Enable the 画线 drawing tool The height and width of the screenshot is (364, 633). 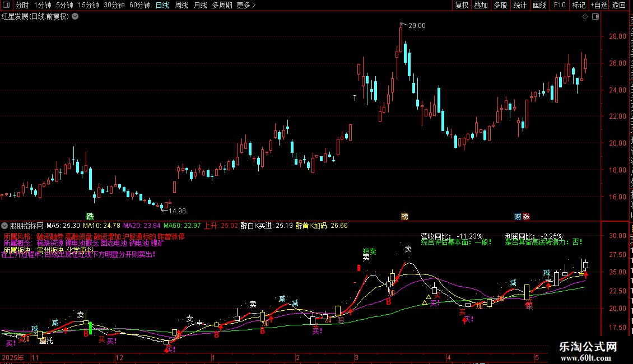pyautogui.click(x=539, y=5)
